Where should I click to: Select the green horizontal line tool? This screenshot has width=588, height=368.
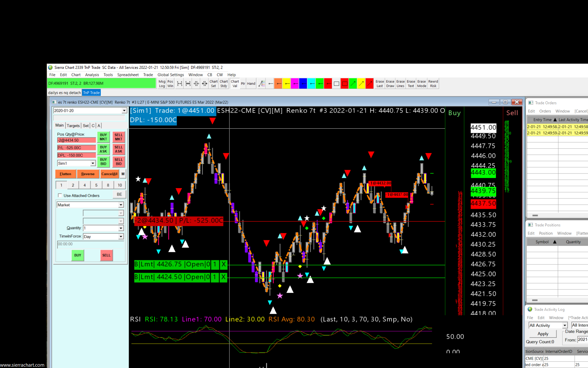click(x=320, y=83)
